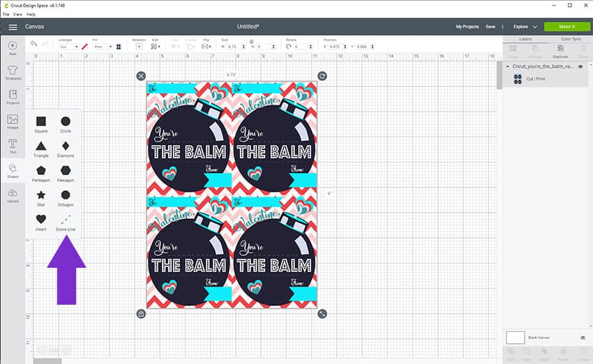Switch to the Color Sync tab
The height and width of the screenshot is (364, 593).
[571, 39]
